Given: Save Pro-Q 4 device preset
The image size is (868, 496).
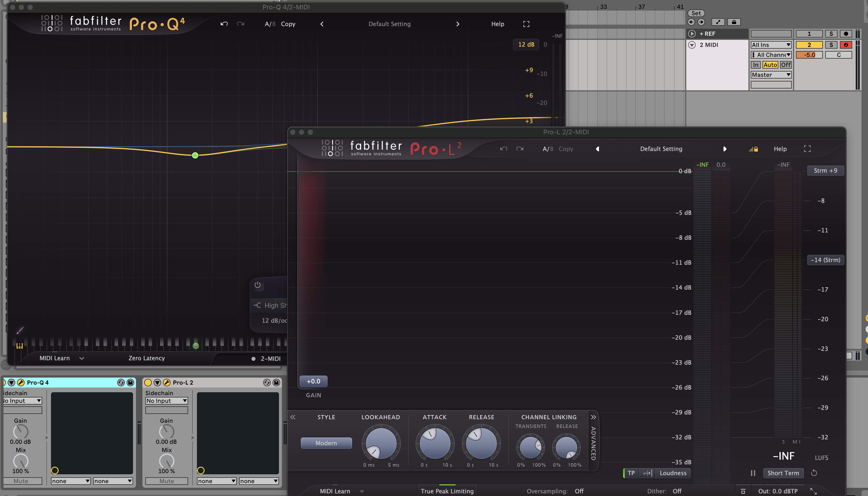Looking at the screenshot, I should click(x=130, y=382).
